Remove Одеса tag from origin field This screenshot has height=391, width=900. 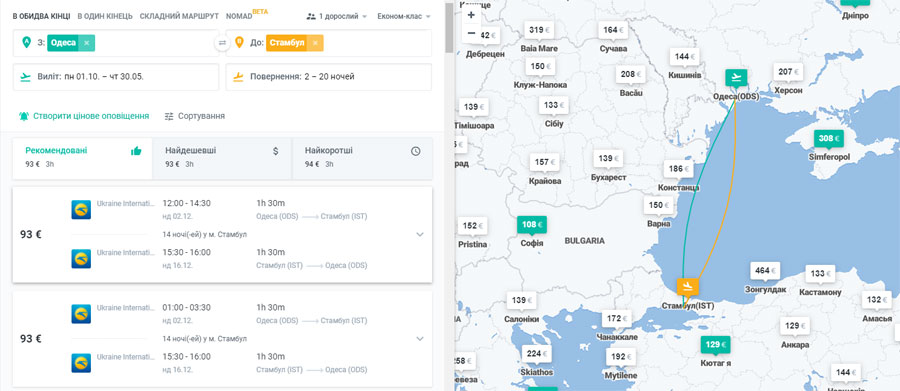coord(87,43)
